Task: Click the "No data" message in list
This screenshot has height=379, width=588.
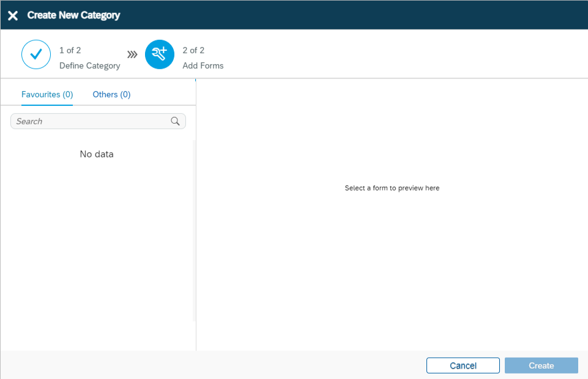Action: click(x=97, y=154)
